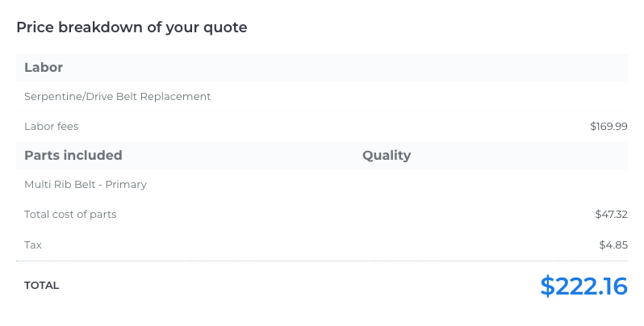Select the Labor fees label
Viewport: 644px width, 326px height.
52,127
